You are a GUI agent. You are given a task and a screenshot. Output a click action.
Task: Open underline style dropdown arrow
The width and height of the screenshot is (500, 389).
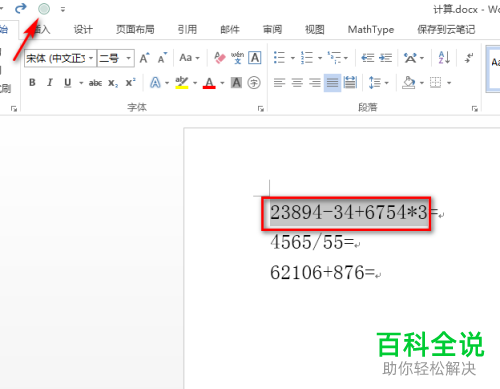pos(81,83)
